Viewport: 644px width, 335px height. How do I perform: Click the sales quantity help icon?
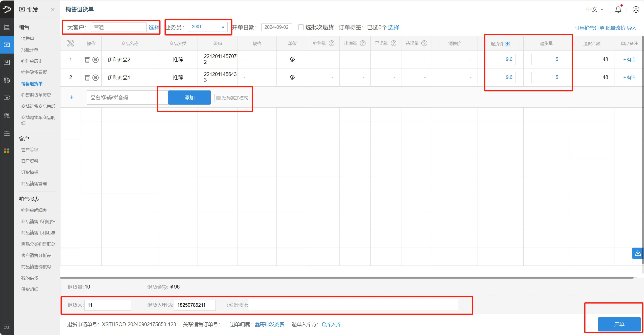coord(331,43)
